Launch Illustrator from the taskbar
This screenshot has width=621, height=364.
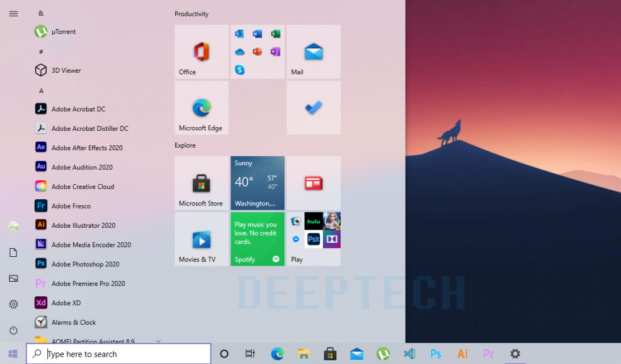click(x=462, y=354)
